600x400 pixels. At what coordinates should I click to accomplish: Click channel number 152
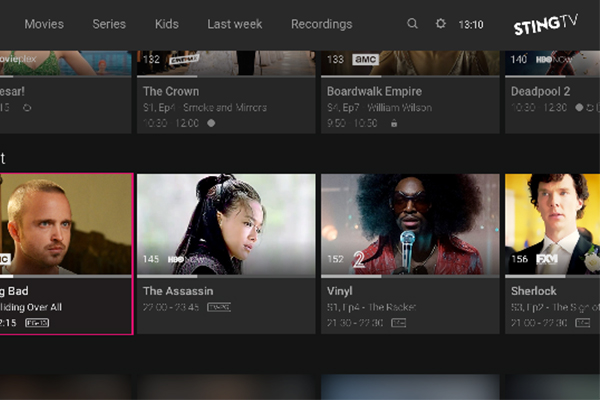336,259
